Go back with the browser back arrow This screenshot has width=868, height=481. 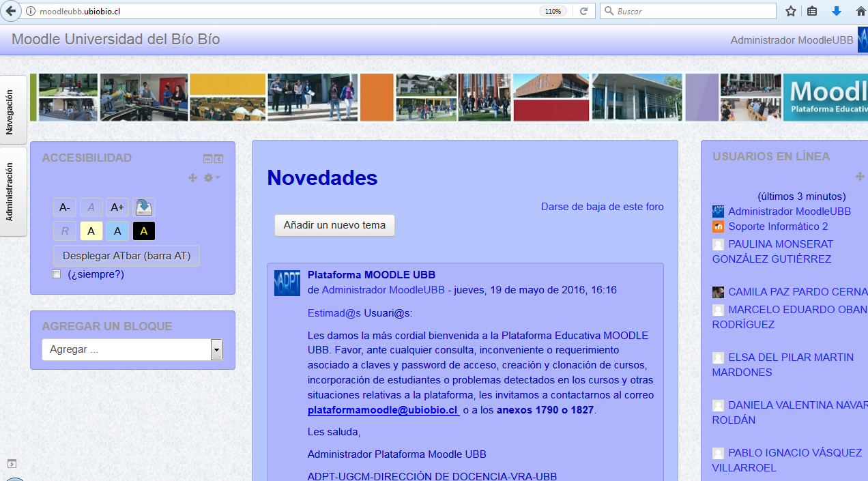10,11
